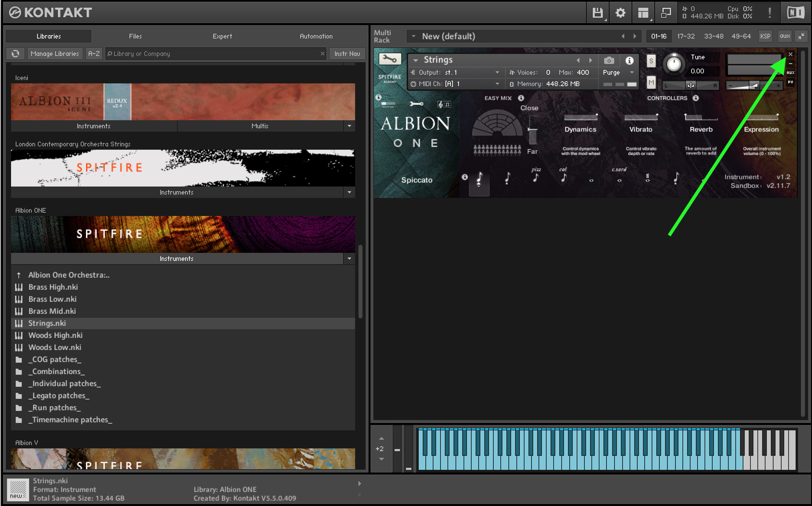This screenshot has height=506, width=812.
Task: Click the new instrument icon in info pane
Action: 18,490
